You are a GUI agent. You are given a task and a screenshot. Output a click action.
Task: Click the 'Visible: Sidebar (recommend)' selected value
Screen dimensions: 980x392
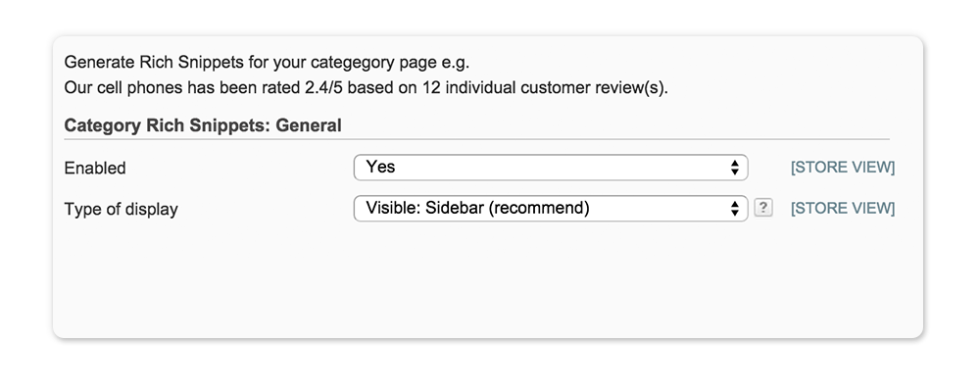pyautogui.click(x=477, y=208)
